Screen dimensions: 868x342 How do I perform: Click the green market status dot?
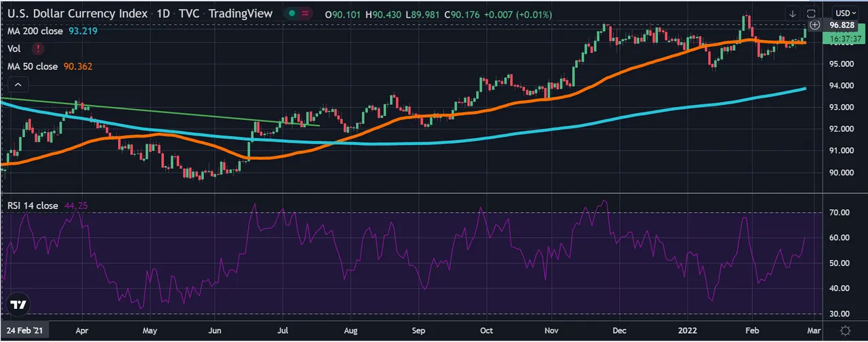pos(292,14)
